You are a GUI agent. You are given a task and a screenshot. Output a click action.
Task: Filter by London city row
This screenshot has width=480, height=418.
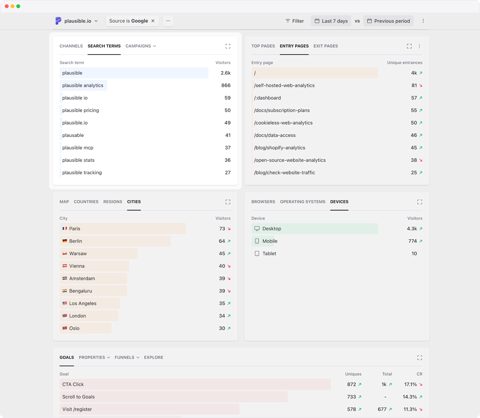(145, 316)
